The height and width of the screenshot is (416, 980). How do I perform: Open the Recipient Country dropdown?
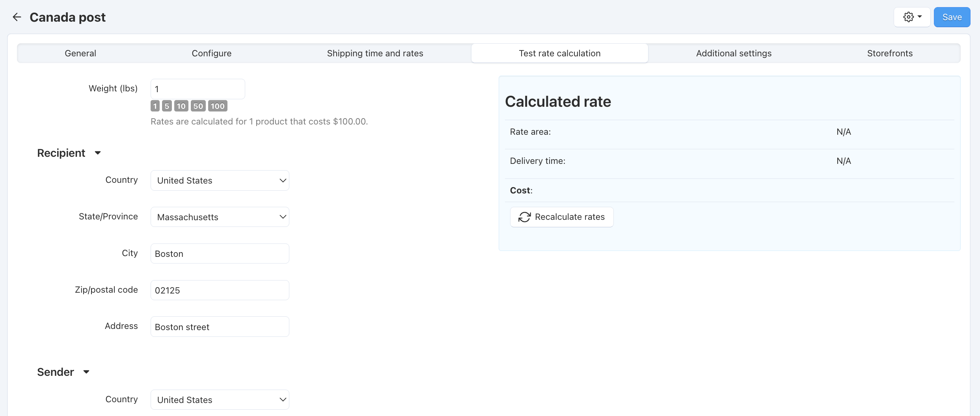coord(220,180)
